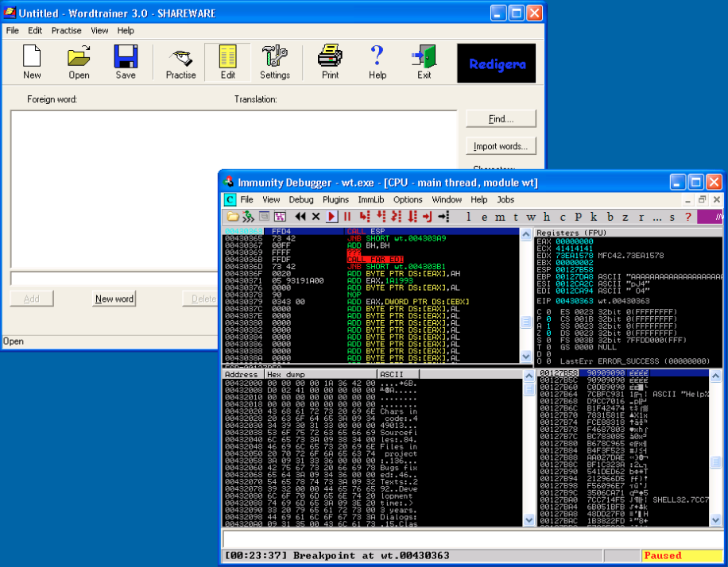Click the Save floppy disk icon in Wordtrainer
This screenshot has height=567, width=728.
point(126,62)
